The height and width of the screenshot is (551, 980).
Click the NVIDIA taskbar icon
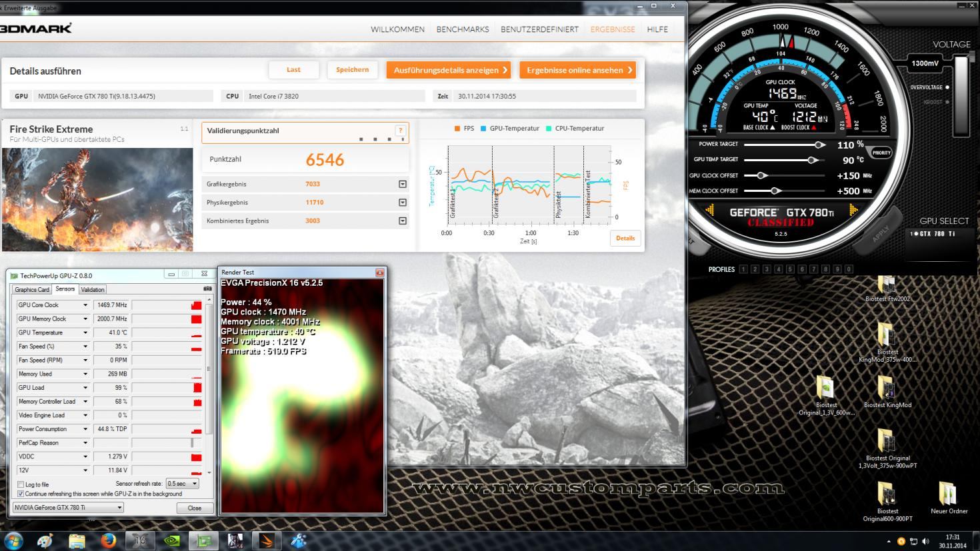point(172,540)
